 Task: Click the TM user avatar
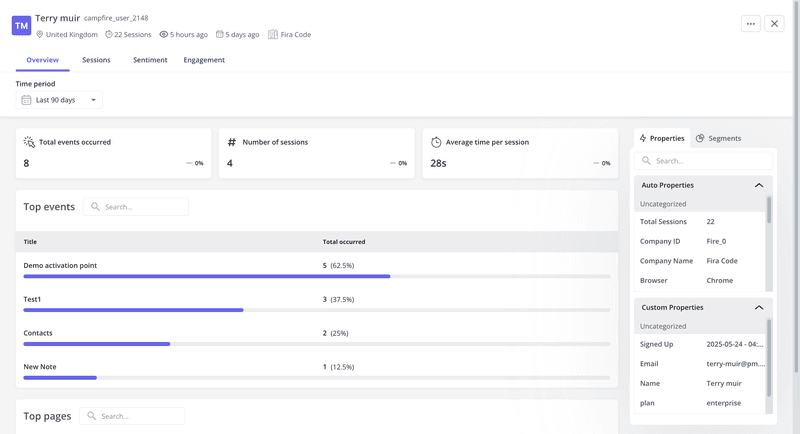click(x=21, y=26)
